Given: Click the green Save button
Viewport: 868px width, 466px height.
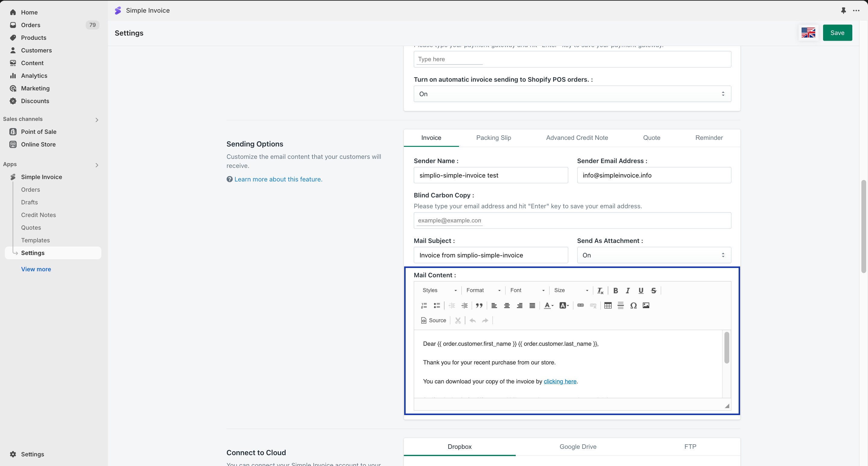Looking at the screenshot, I should pos(837,33).
